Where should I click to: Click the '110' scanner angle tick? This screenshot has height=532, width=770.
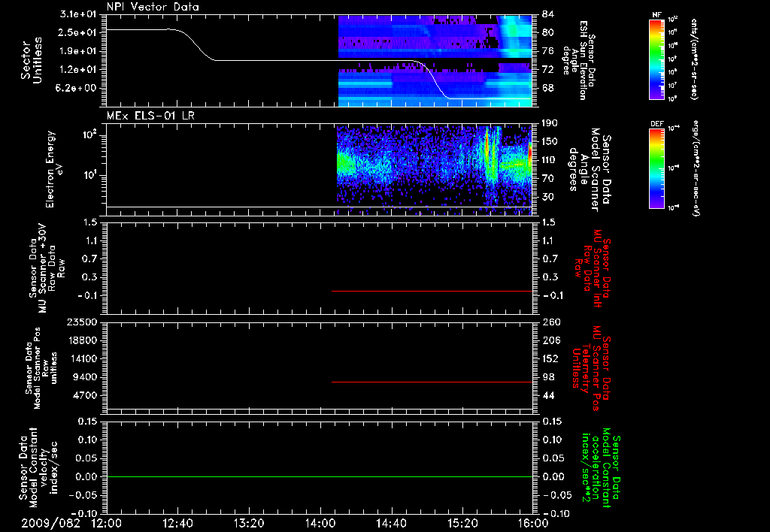pos(550,160)
